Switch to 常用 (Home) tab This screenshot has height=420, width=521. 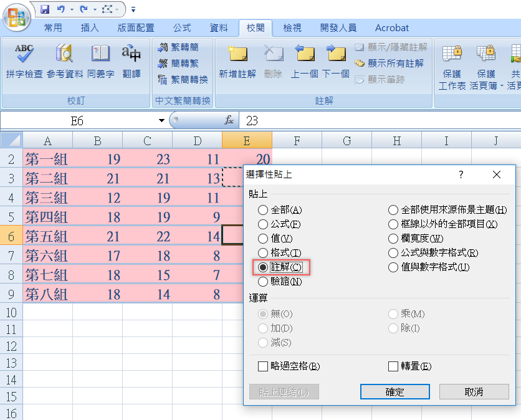tap(53, 28)
